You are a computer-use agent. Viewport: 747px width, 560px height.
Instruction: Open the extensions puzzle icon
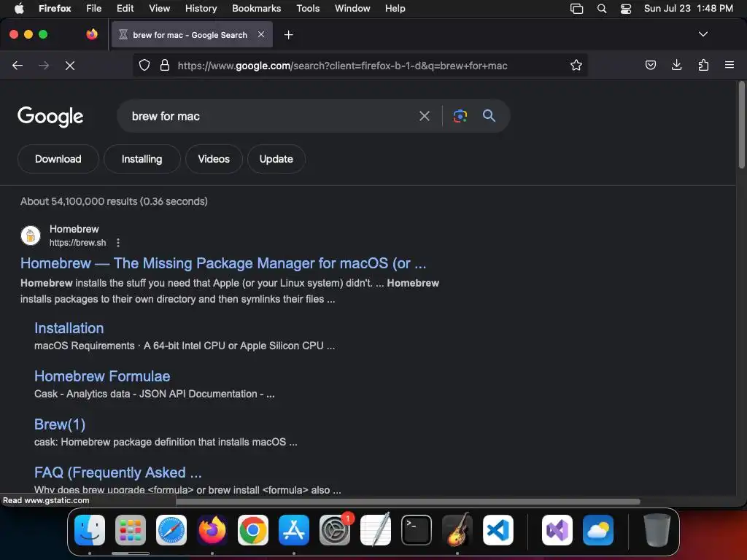(703, 65)
